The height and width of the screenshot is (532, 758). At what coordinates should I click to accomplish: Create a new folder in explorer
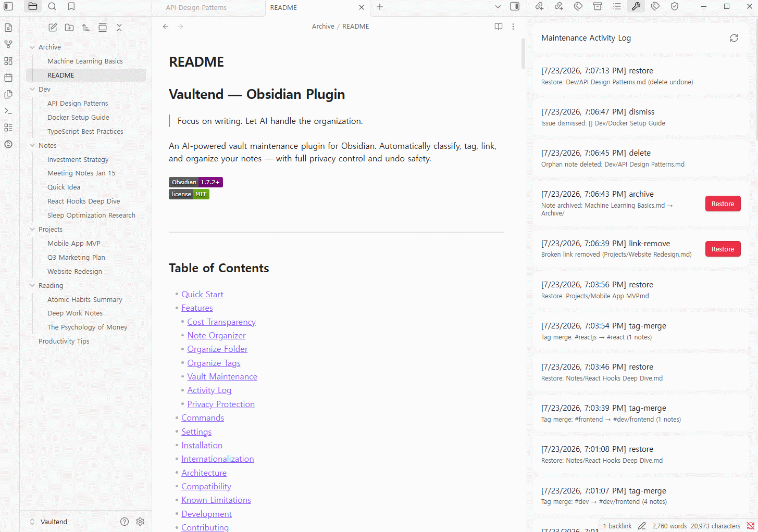point(69,28)
